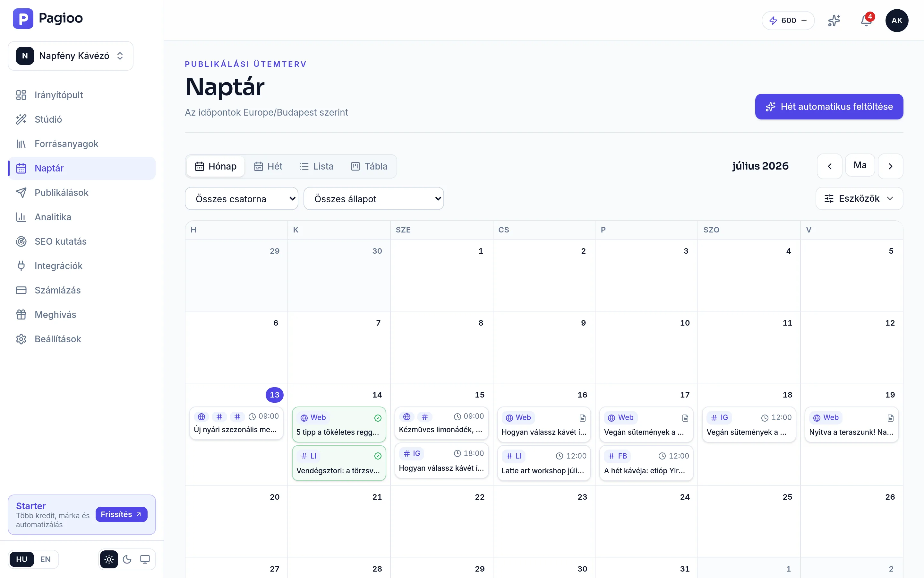924x578 pixels.
Task: Open the A hét kávéja: etióp Yir... post
Action: click(646, 463)
